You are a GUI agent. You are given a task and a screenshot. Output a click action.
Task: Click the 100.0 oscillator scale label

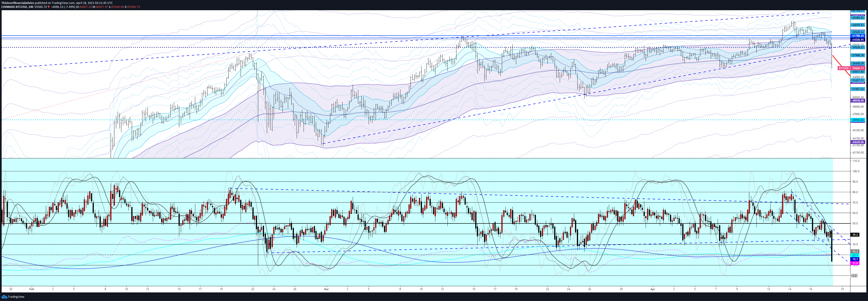pyautogui.click(x=855, y=171)
